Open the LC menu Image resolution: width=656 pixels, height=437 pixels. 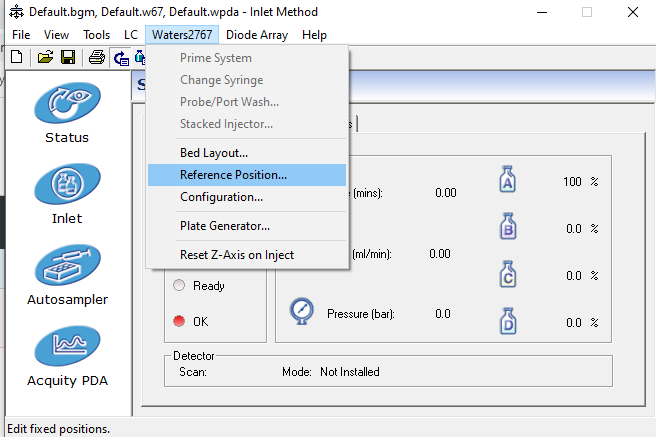click(131, 35)
